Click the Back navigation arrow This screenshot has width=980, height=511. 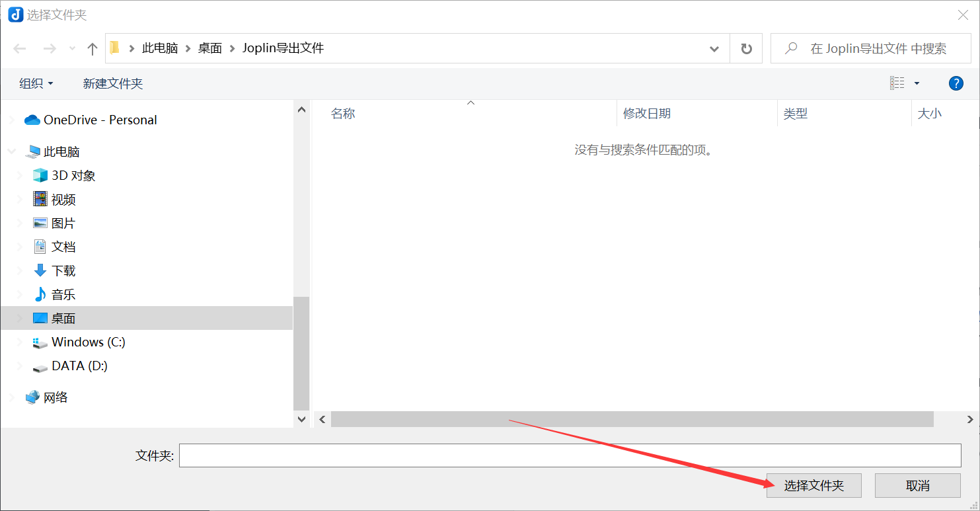[20, 49]
